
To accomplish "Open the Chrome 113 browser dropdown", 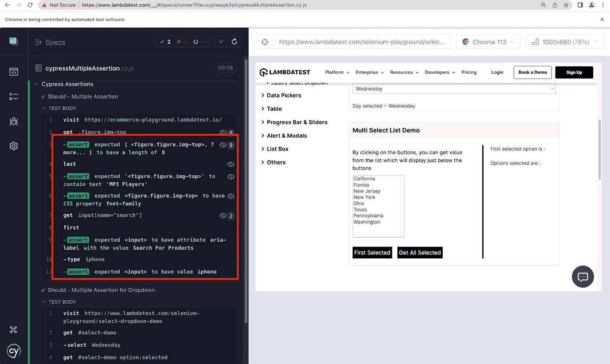I will coord(488,41).
